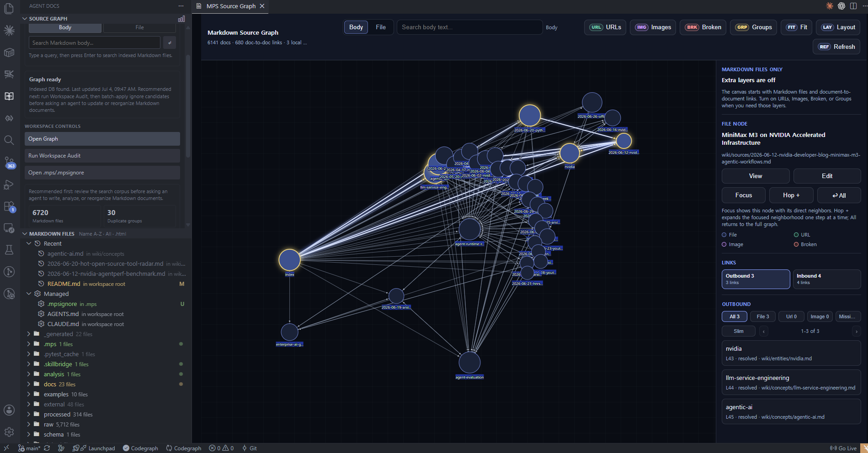This screenshot has height=453, width=868.
Task: Open the Extensions view showing badge 1
Action: pyautogui.click(x=9, y=206)
